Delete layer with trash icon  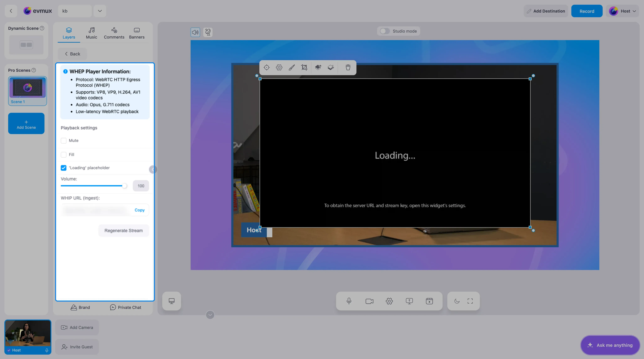pos(348,68)
